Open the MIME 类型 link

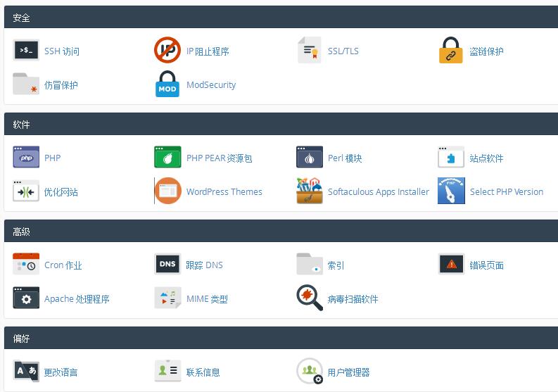(207, 299)
